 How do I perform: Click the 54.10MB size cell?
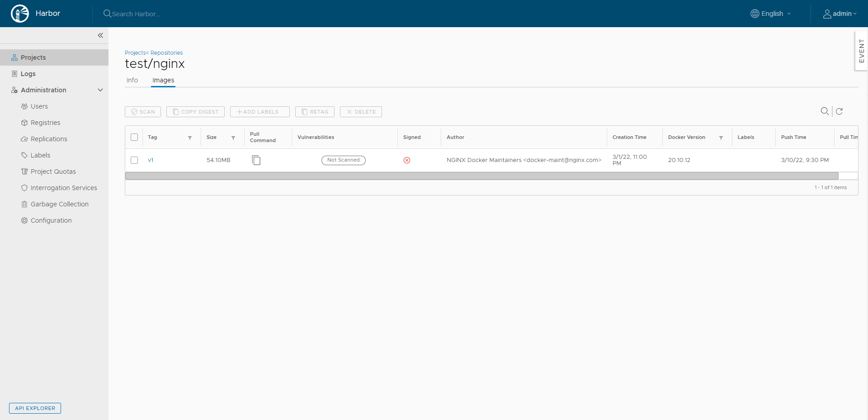pyautogui.click(x=218, y=160)
